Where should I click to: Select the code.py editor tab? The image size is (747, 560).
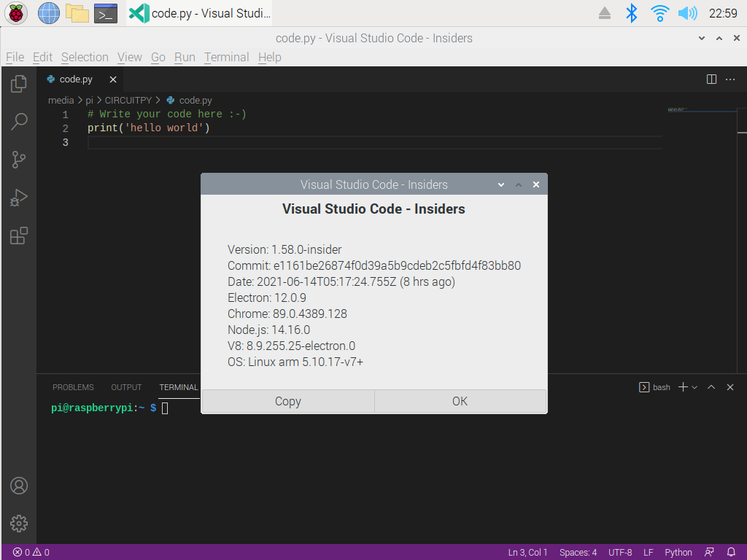click(x=76, y=79)
